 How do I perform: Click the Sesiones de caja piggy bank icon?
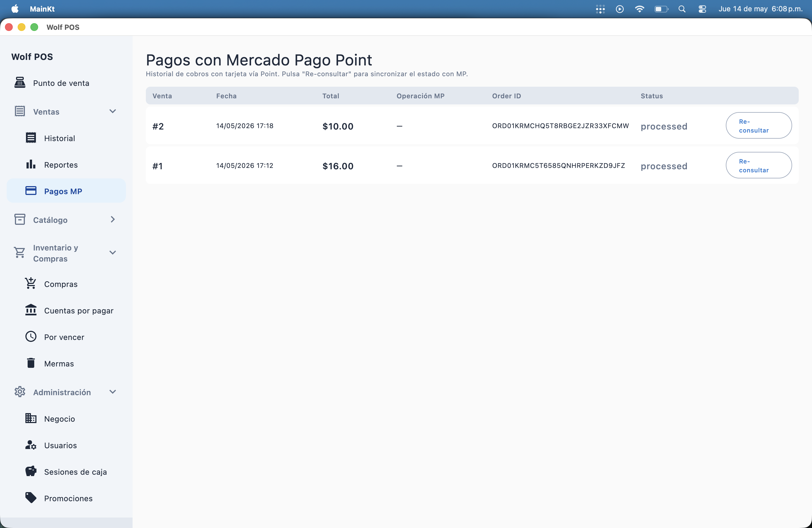[31, 471]
